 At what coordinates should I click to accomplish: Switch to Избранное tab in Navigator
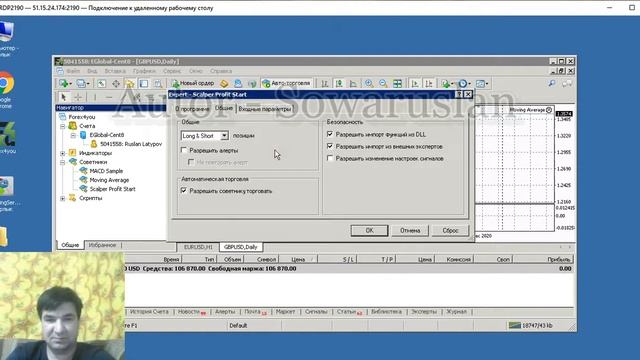(x=102, y=245)
